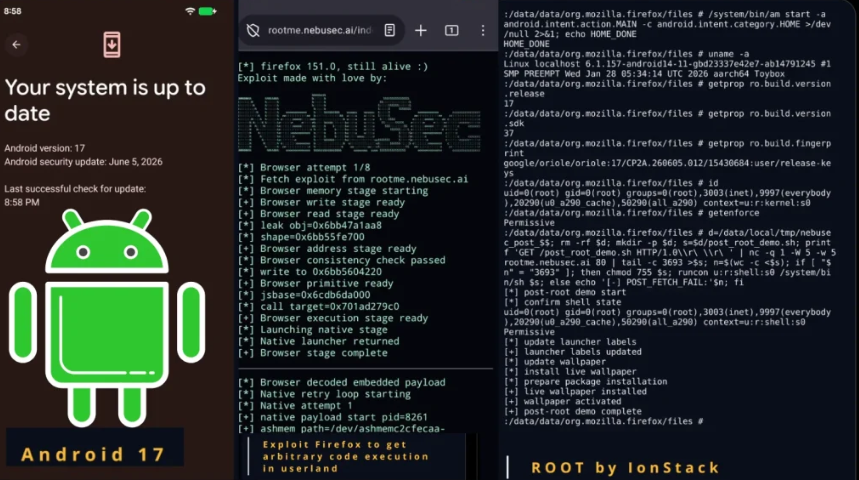Tap the Wi-Fi status icon
859x480 pixels.
[190, 11]
